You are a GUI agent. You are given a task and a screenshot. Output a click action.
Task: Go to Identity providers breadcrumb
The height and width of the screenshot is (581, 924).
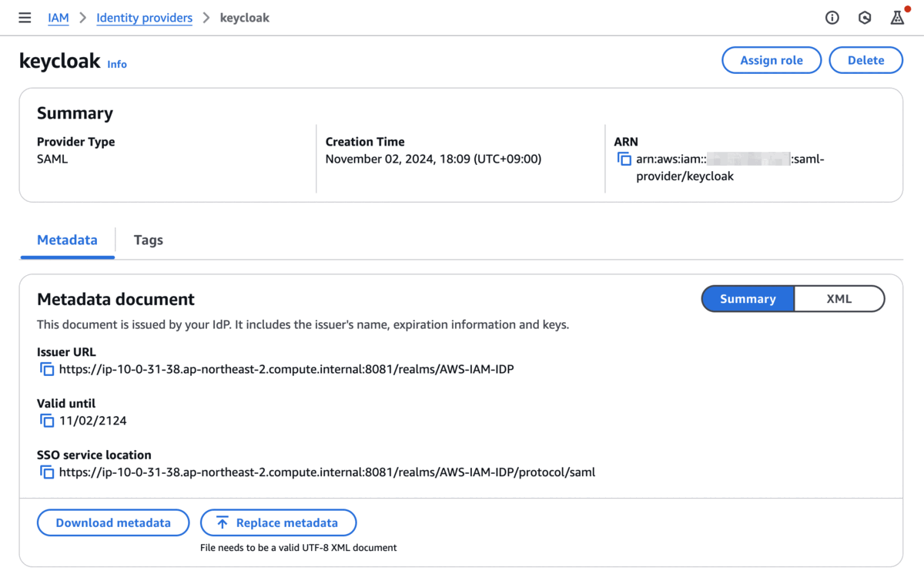(144, 18)
